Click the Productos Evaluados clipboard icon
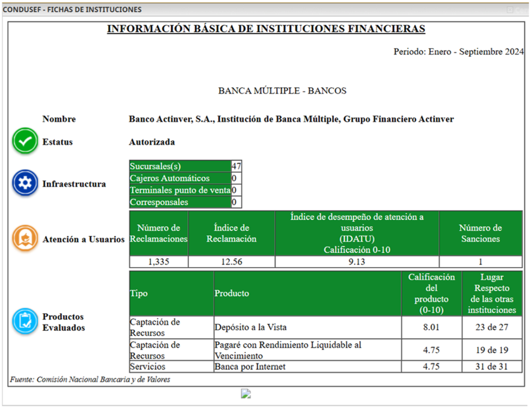 tap(25, 321)
